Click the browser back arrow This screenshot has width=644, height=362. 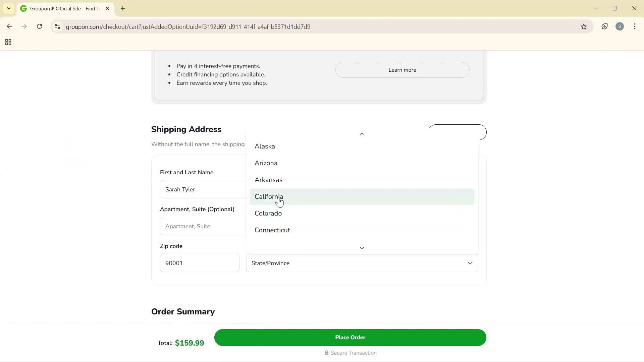(9, 26)
